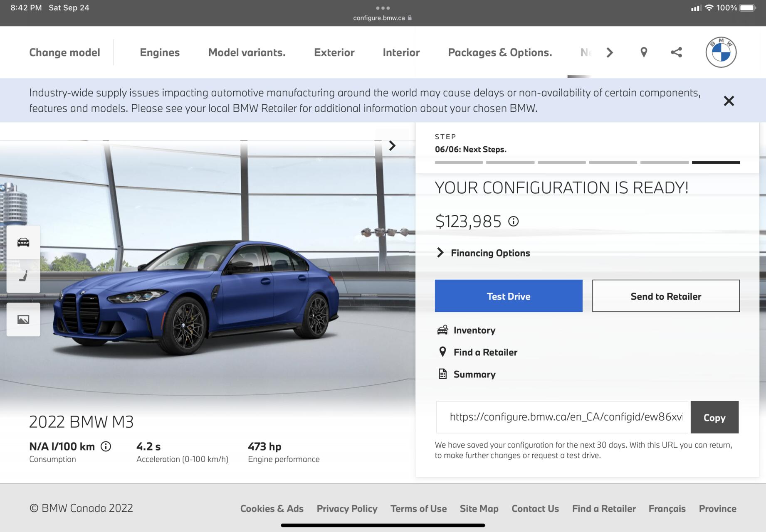Click the last step progress bar segment
Image resolution: width=766 pixels, height=532 pixels.
(716, 163)
